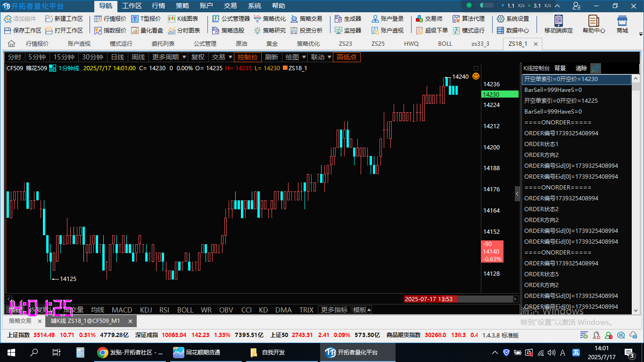Open 系统设置 settings
This screenshot has height=362, width=644.
[x=513, y=19]
